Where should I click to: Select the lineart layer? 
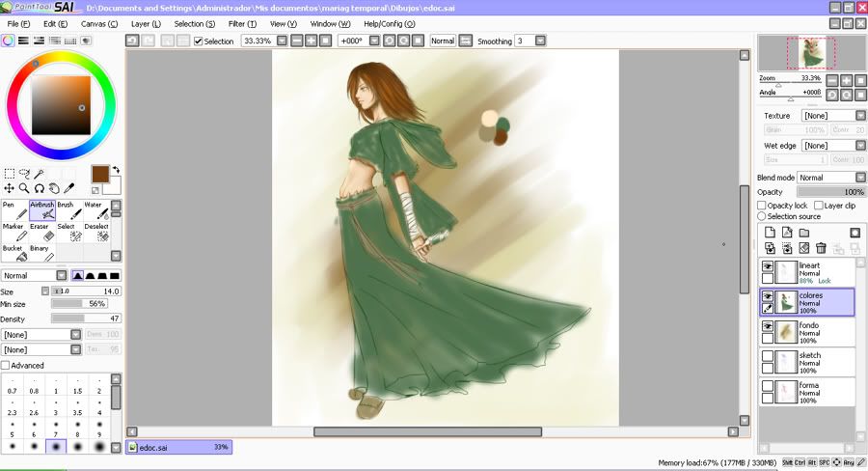pyautogui.click(x=807, y=272)
